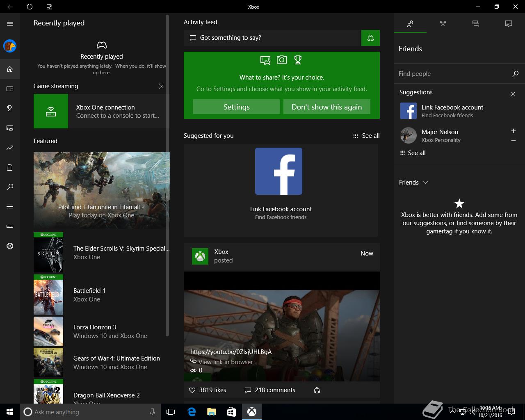Click Don't show this again
Viewport: 525px width, 420px height.
point(327,107)
